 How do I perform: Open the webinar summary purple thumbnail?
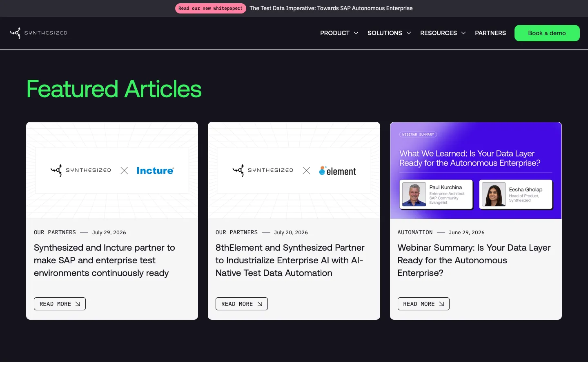476,170
